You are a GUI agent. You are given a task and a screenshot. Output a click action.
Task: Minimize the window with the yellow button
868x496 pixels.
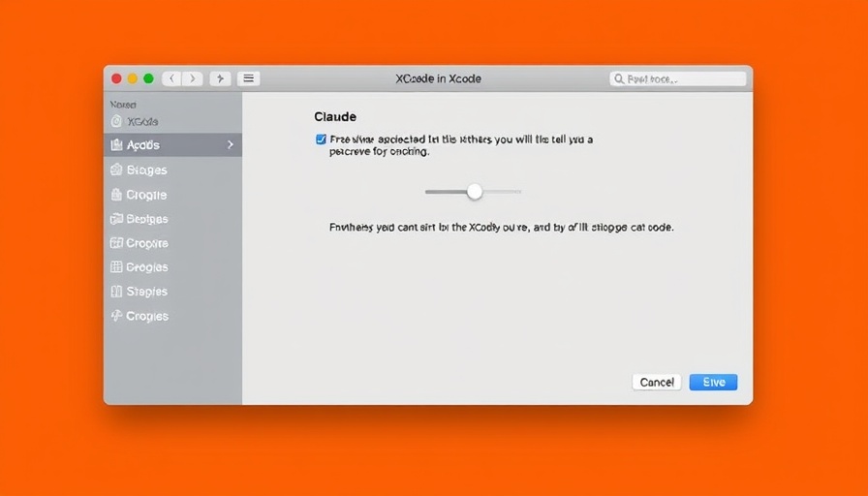[133, 78]
